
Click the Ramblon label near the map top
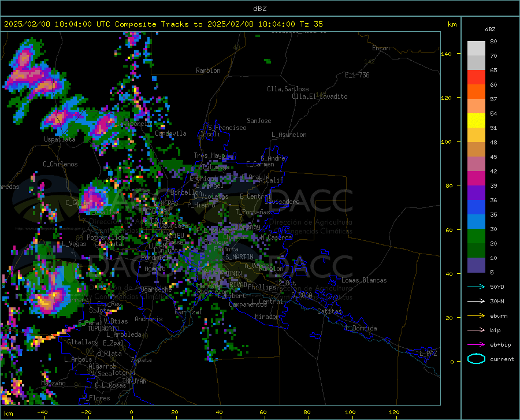[208, 70]
